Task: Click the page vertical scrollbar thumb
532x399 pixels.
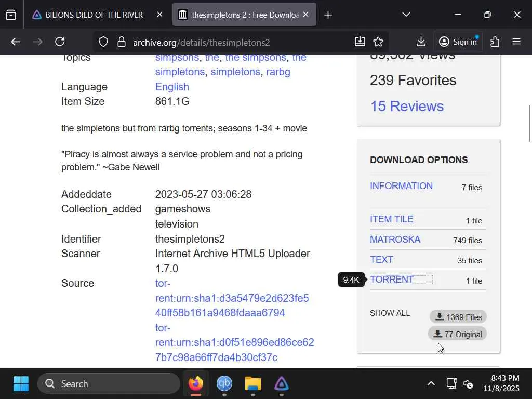Action: pyautogui.click(x=529, y=124)
